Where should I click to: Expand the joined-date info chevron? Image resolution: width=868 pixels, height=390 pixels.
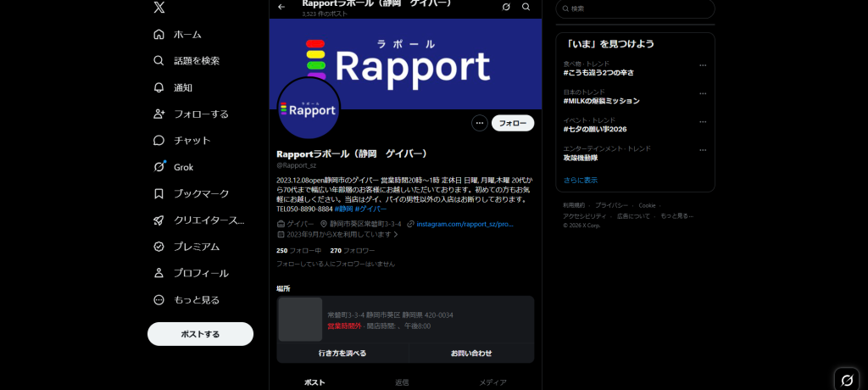396,234
